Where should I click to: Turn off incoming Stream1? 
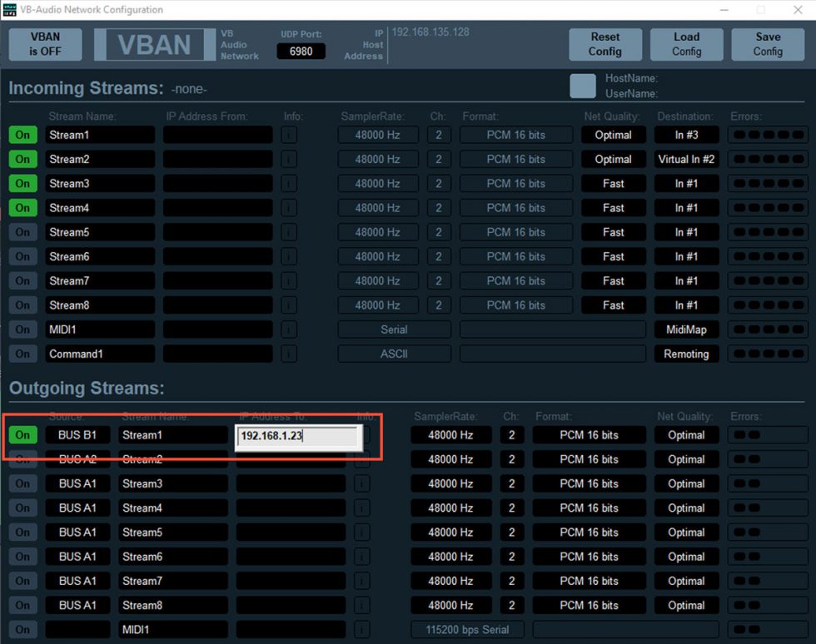point(22,134)
